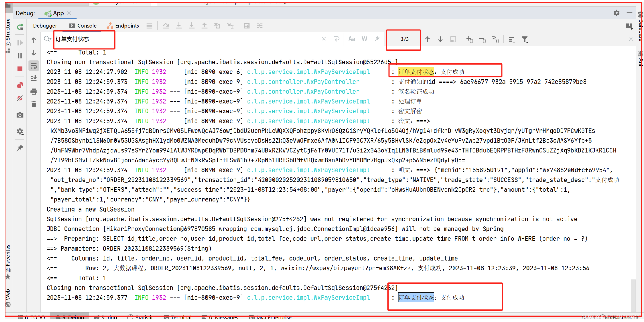
Task: Drop the current frame
Action: pyautogui.click(x=218, y=26)
